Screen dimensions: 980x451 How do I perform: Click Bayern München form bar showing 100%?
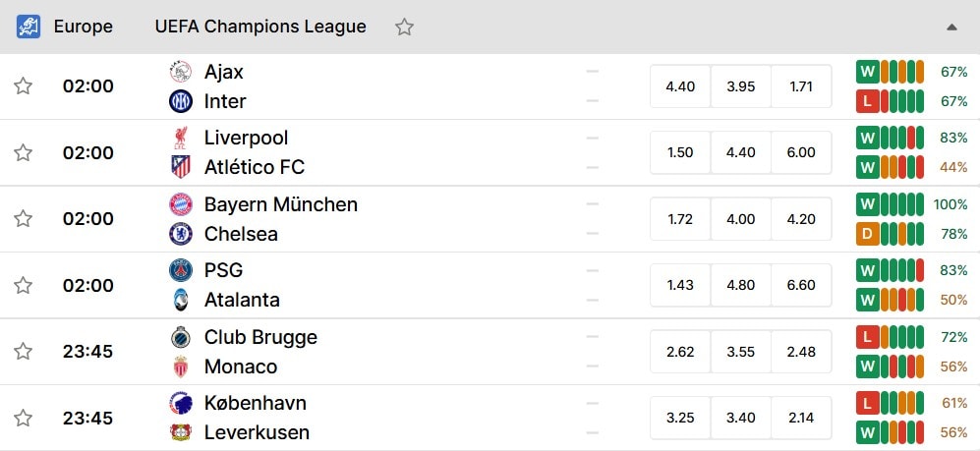890,204
